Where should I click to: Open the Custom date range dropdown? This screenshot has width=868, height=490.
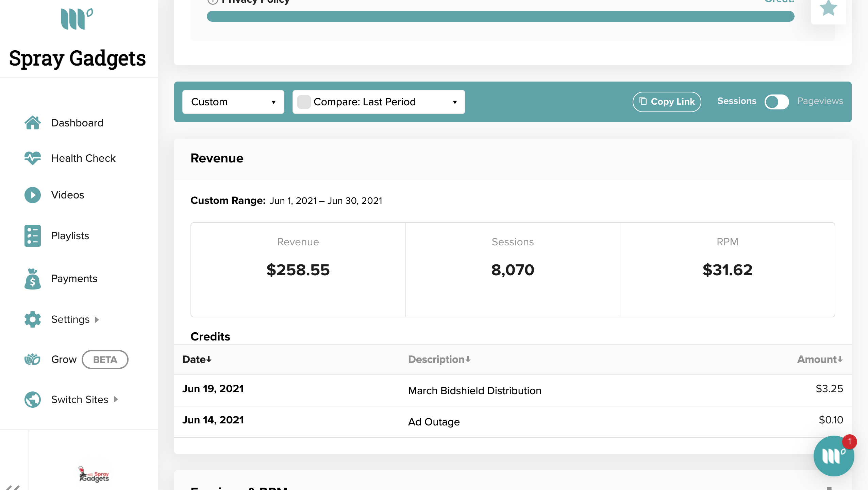click(x=233, y=102)
